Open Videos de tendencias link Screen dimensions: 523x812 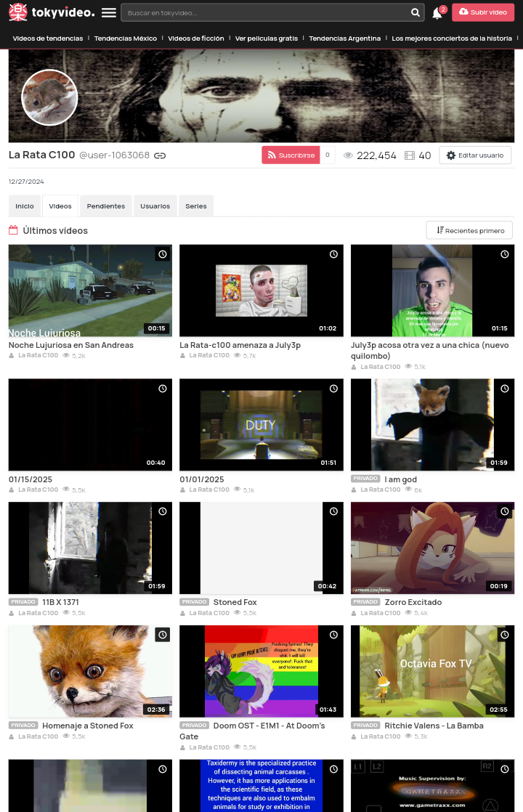pyautogui.click(x=48, y=38)
